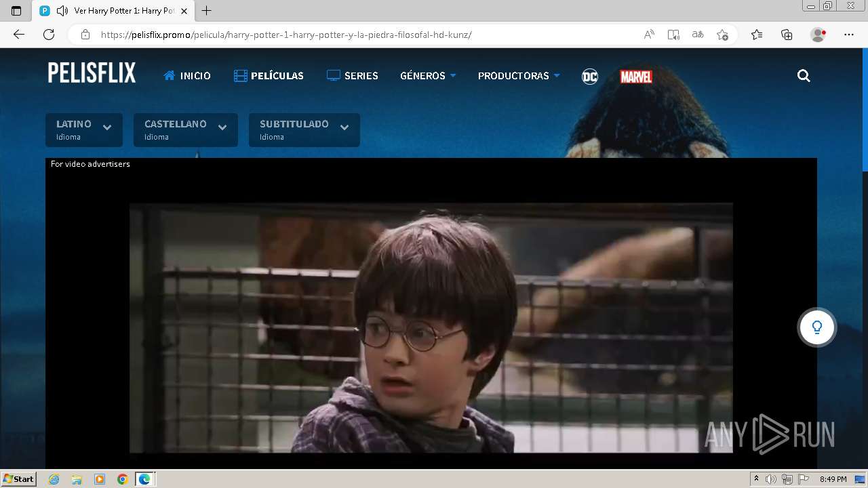
Task: Open File Explorer from taskbar
Action: click(77, 479)
